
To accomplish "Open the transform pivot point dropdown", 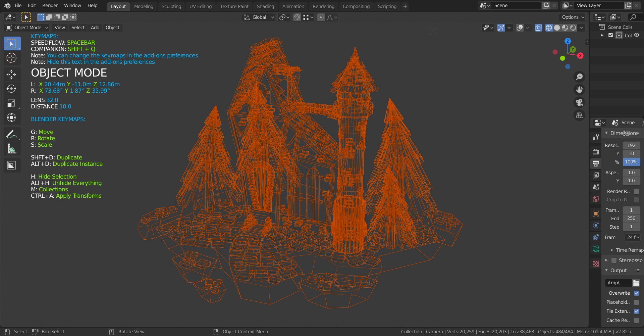I will click(284, 17).
